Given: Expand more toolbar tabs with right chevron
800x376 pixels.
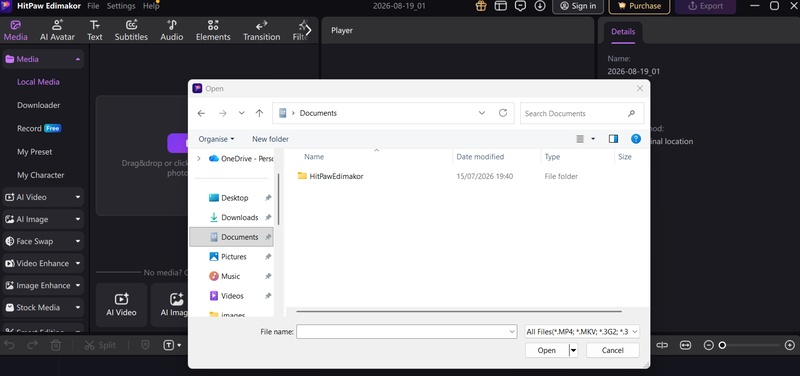Looking at the screenshot, I should click(308, 31).
